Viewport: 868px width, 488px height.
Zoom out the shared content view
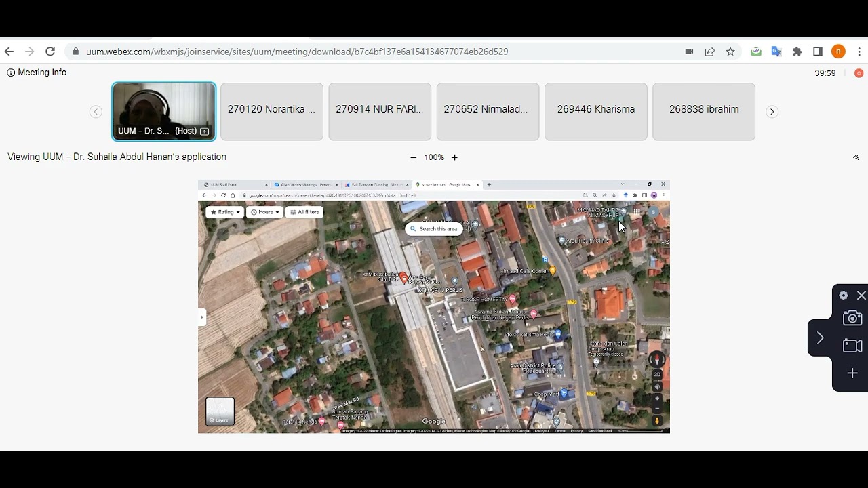pos(413,157)
